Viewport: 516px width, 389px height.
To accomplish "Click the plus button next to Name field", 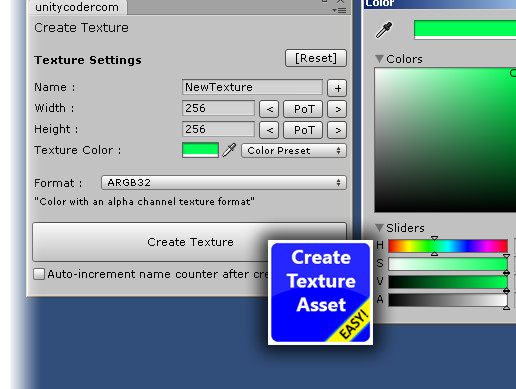I will click(337, 88).
